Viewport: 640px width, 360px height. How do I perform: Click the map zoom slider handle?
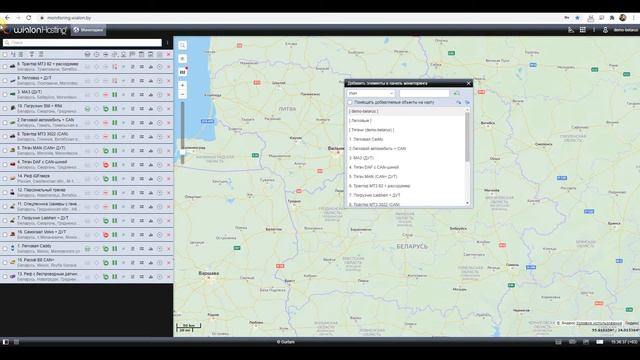click(182, 152)
